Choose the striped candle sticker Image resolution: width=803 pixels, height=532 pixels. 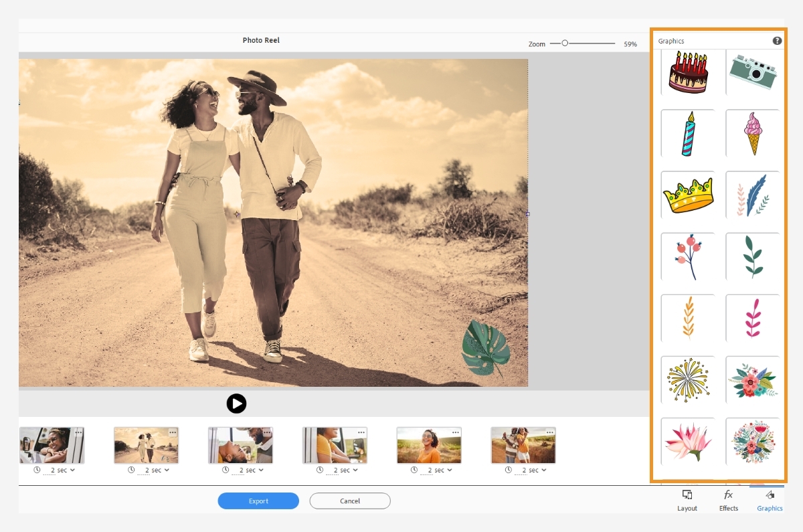[x=688, y=133]
